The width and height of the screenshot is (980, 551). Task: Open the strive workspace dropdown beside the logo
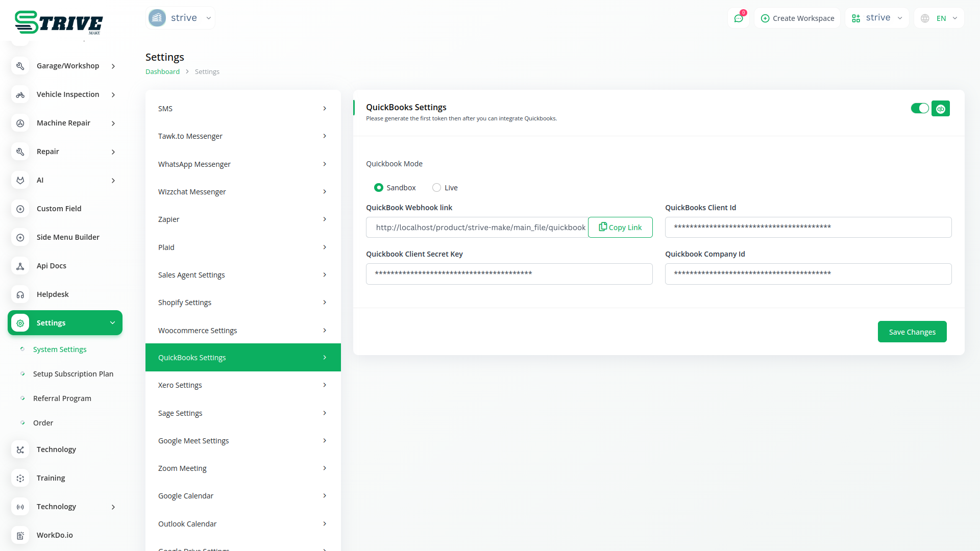coord(181,18)
